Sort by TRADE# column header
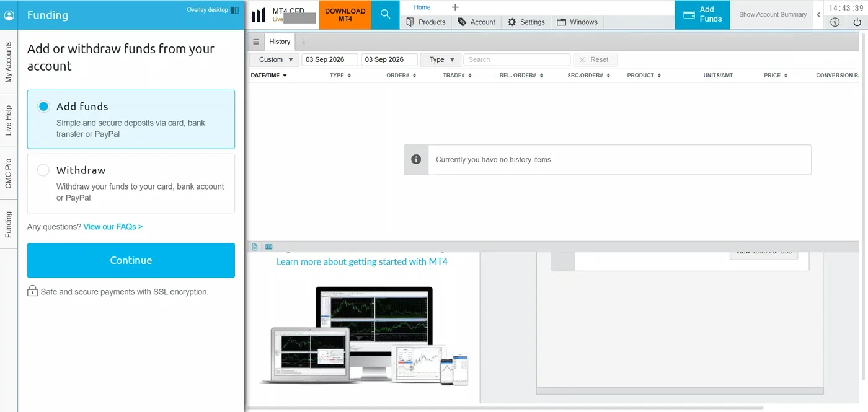 [x=458, y=76]
